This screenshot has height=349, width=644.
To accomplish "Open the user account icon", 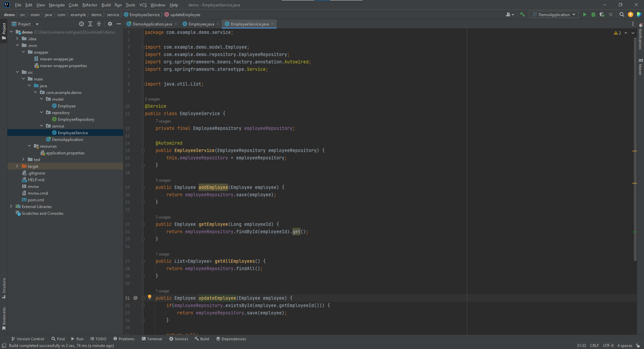I will [509, 14].
